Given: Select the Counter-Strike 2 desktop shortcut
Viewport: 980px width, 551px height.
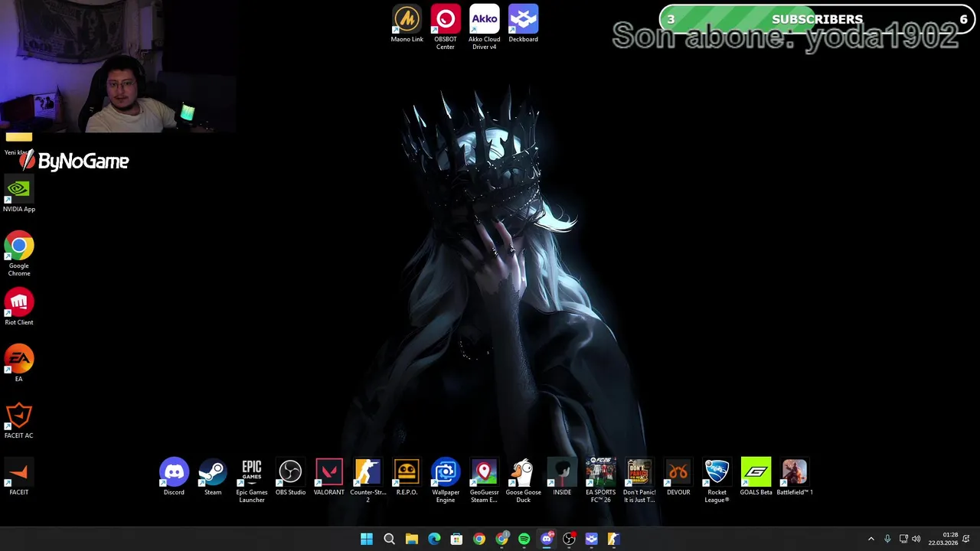Looking at the screenshot, I should tap(367, 481).
